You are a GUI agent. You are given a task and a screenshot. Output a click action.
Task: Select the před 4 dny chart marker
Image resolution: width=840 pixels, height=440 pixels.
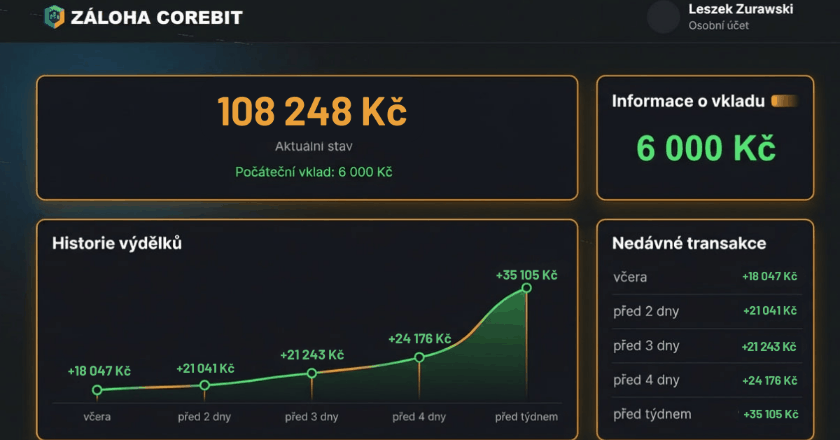pos(419,357)
